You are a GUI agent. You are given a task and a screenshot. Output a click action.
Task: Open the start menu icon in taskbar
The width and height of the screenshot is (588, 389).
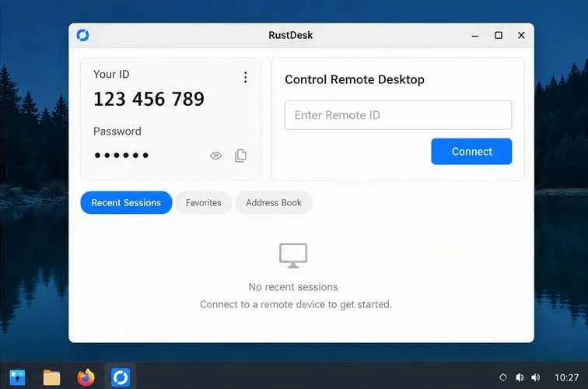(17, 377)
